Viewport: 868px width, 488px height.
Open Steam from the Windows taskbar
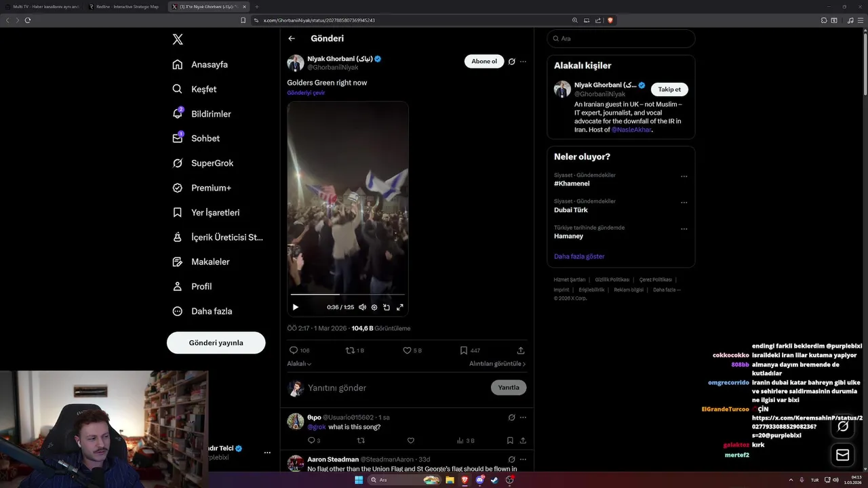coord(494,480)
